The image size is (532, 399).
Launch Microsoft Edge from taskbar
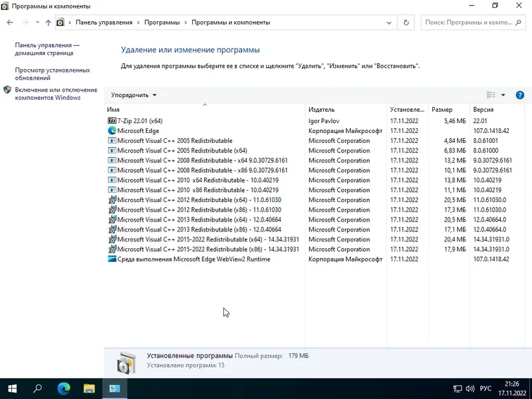(63, 388)
